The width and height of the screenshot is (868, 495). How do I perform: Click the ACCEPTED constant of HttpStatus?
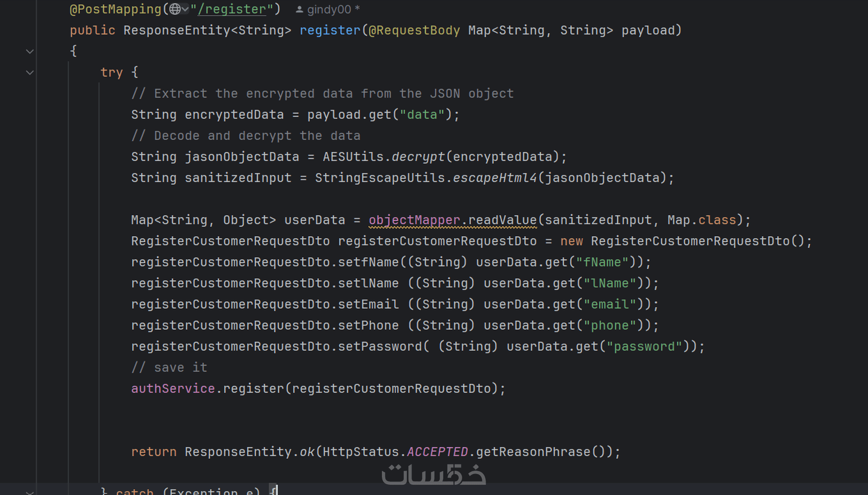pos(437,452)
